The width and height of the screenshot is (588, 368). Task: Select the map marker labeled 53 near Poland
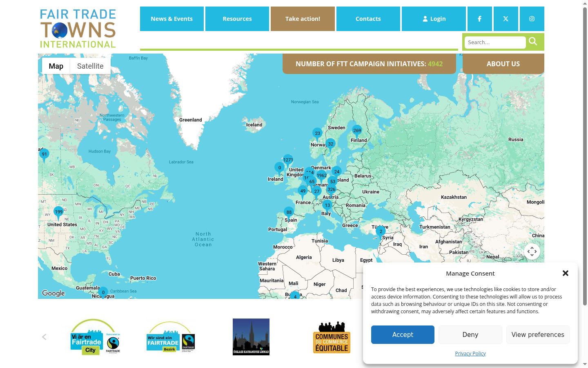(332, 182)
